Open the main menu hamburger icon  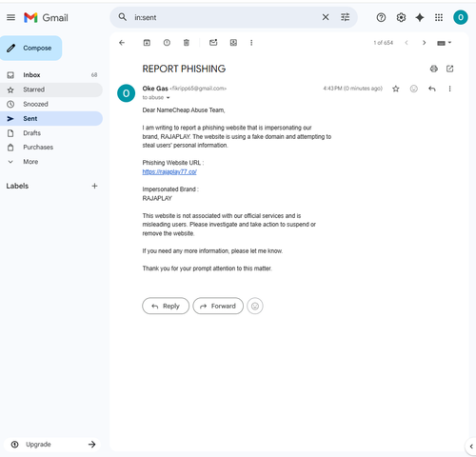tap(10, 17)
